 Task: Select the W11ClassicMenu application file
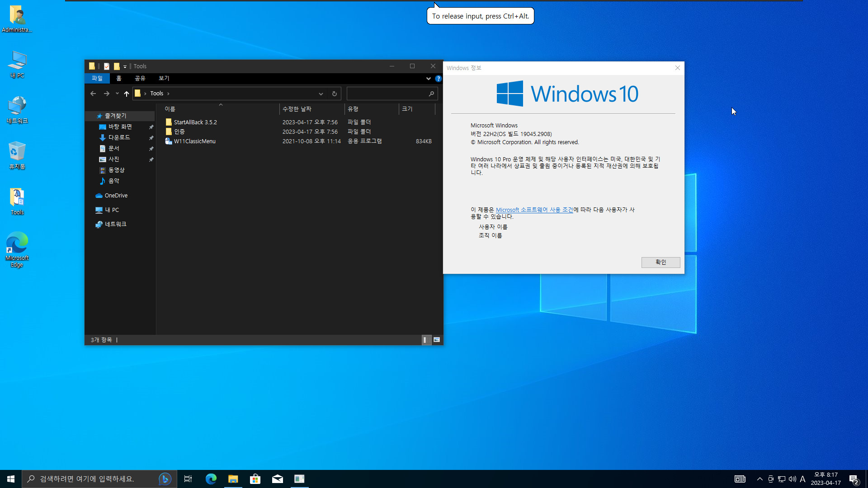[x=298, y=141]
